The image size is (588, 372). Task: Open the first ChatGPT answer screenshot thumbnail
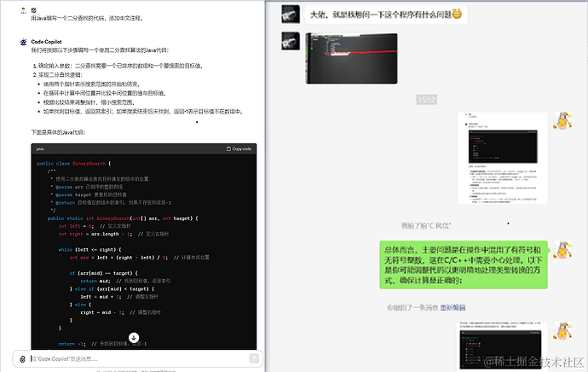503,158
